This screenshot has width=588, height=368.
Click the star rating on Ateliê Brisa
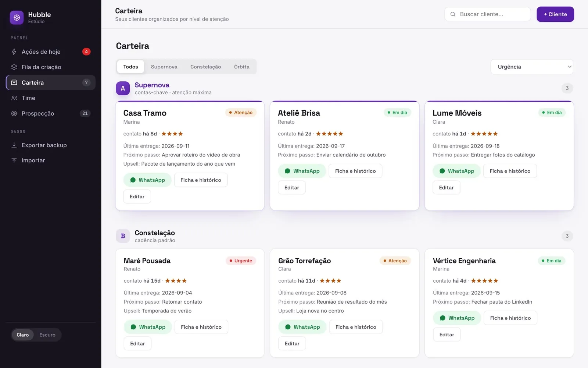[x=329, y=134]
